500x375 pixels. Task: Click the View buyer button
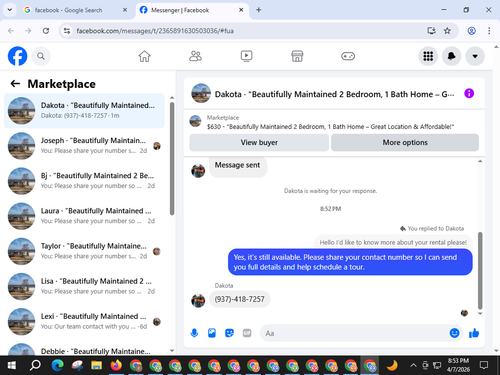pos(259,143)
